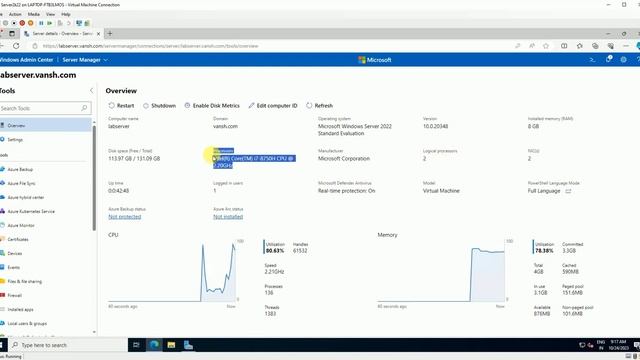Image resolution: width=640 pixels, height=360 pixels.
Task: Click the orange Save VM toolbar icon
Action: point(31,23)
